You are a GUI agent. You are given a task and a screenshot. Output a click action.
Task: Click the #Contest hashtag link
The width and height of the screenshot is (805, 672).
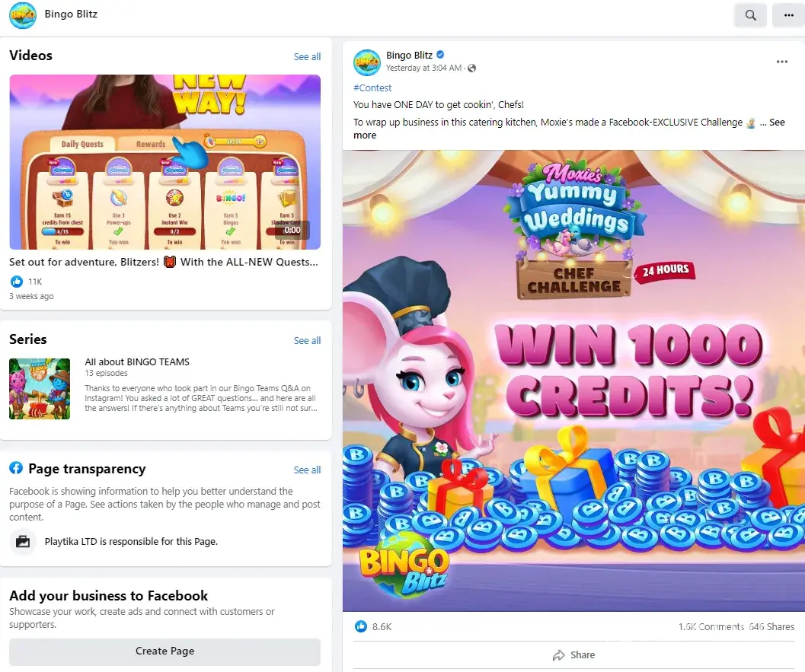(x=372, y=88)
